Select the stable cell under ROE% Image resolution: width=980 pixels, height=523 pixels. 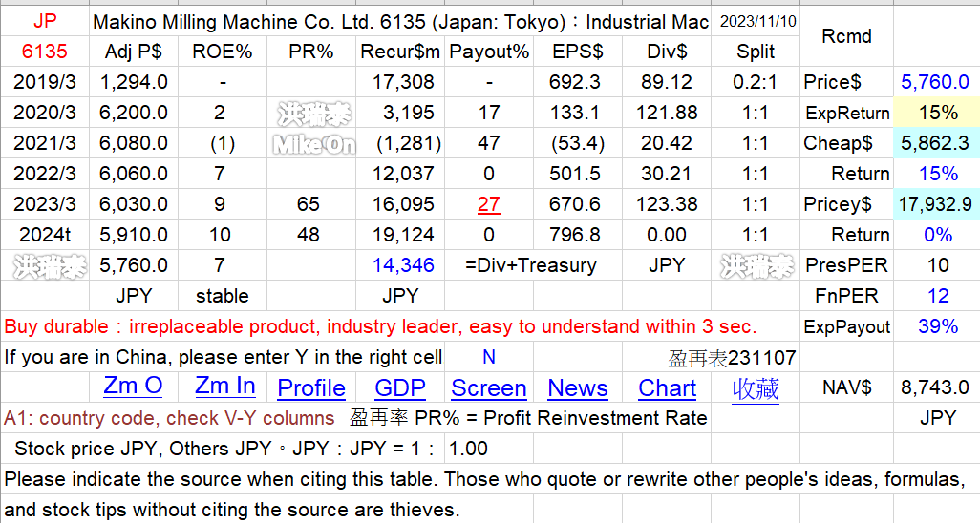pyautogui.click(x=222, y=296)
